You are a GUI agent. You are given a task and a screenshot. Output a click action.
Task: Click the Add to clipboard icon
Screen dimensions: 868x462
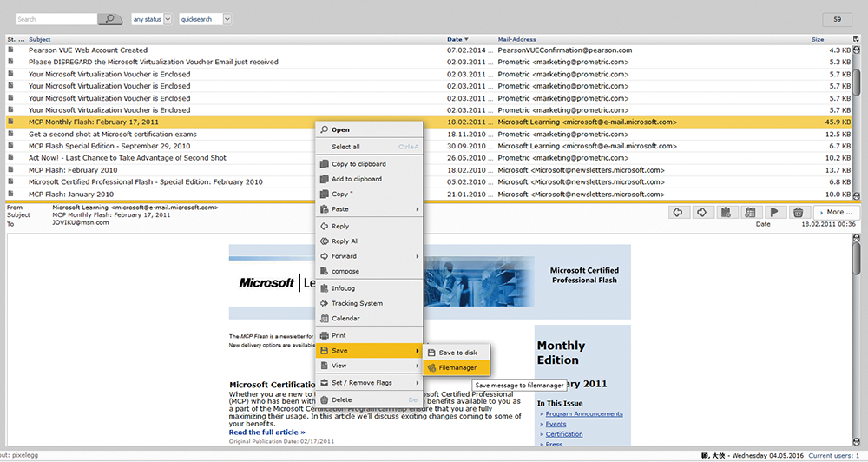pyautogui.click(x=325, y=179)
